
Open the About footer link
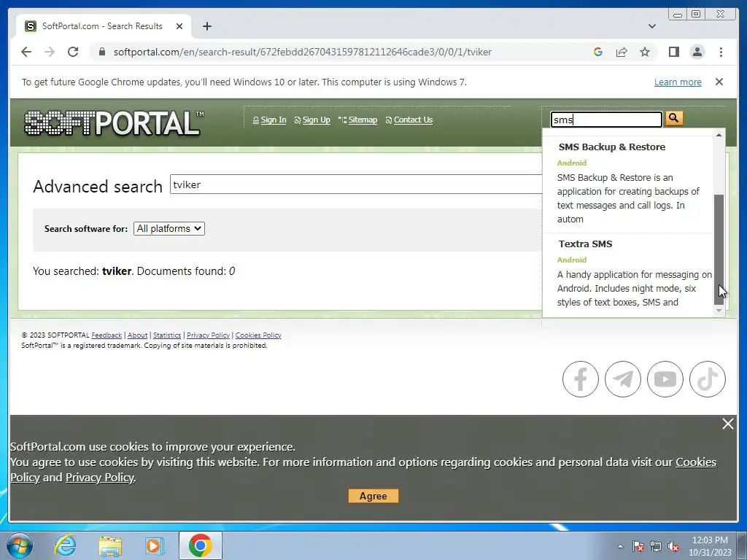click(137, 335)
